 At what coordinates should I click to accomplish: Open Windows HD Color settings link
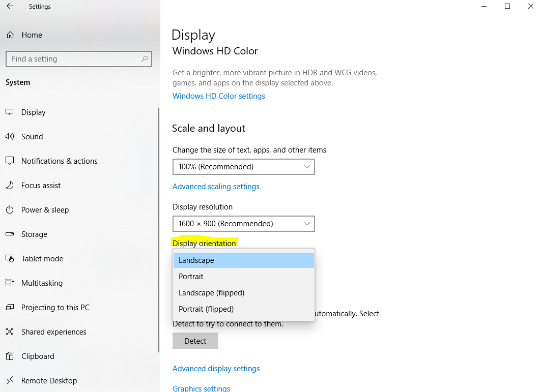click(x=219, y=96)
